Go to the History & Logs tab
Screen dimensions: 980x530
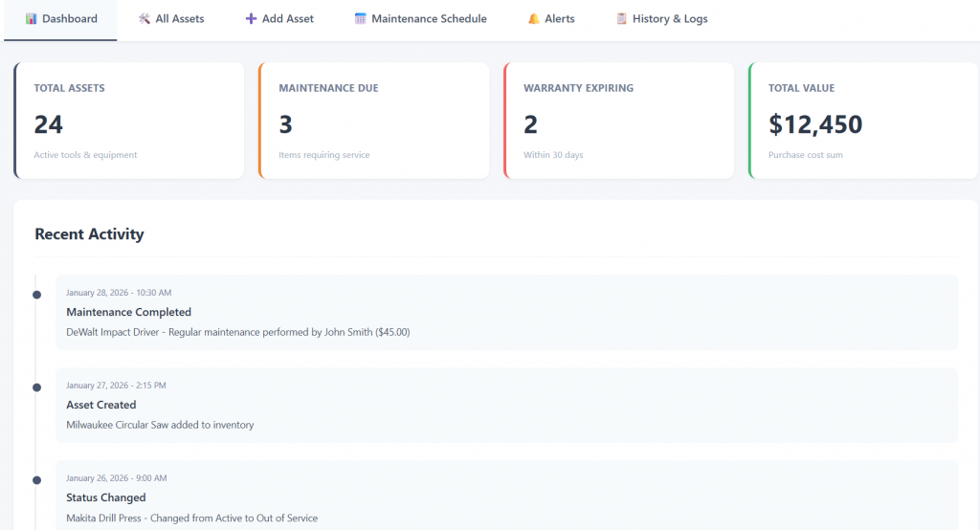point(662,19)
